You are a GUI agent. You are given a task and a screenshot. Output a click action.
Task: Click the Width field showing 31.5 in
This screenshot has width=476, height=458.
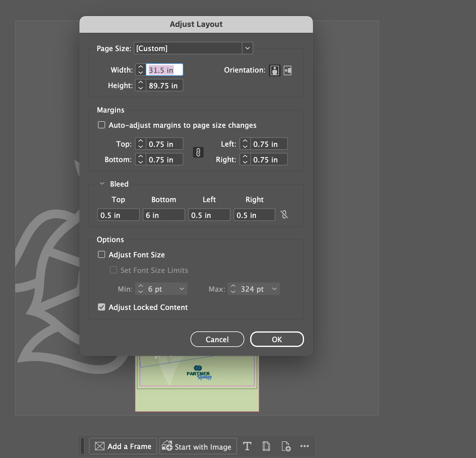click(x=164, y=70)
